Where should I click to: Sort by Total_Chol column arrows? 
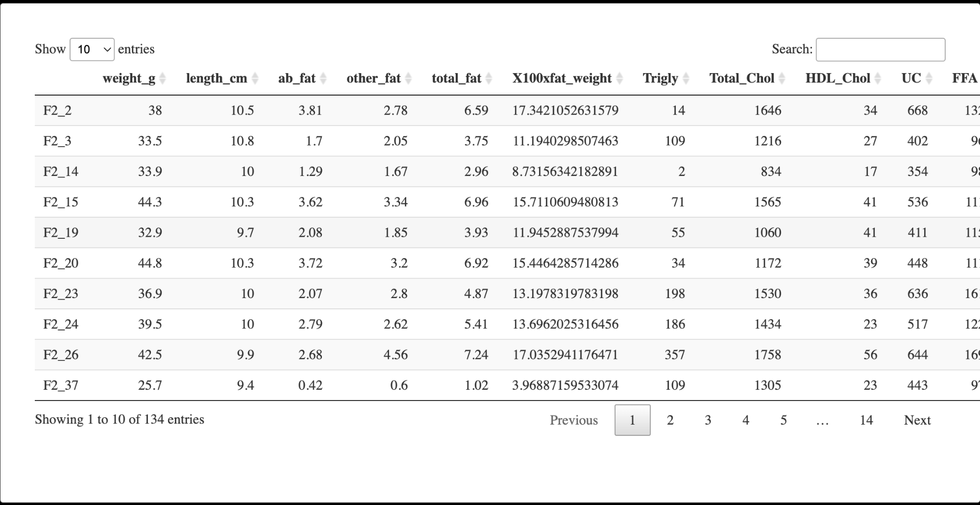tap(782, 78)
